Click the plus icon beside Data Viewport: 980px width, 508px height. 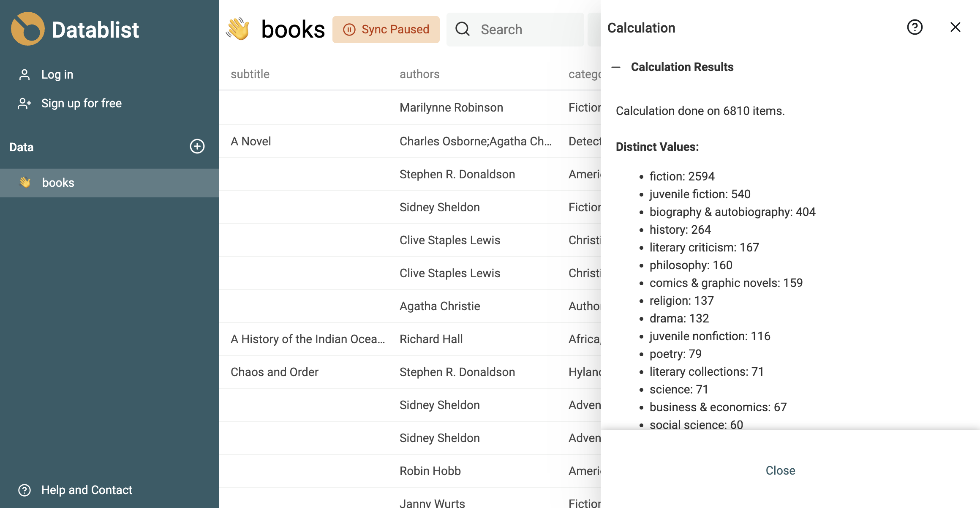point(197,147)
